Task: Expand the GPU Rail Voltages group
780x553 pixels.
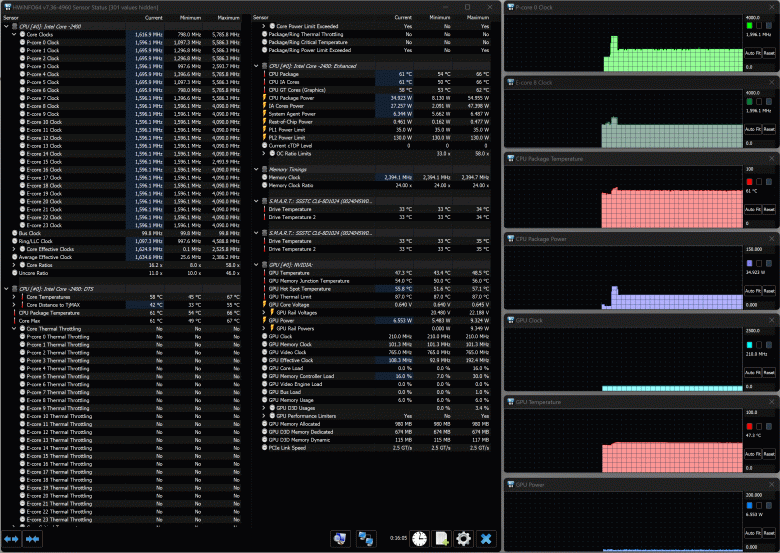Action: pos(264,313)
